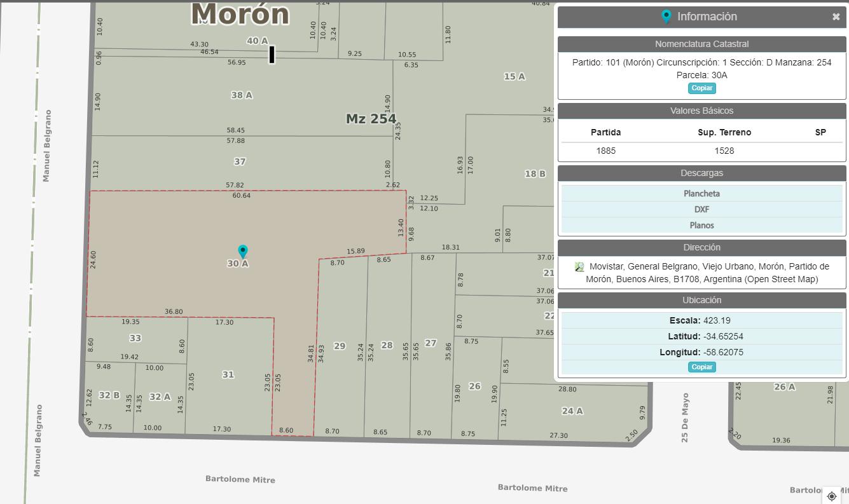Click the 25 De Mayo street label
Screen dimensions: 849x504
point(685,418)
